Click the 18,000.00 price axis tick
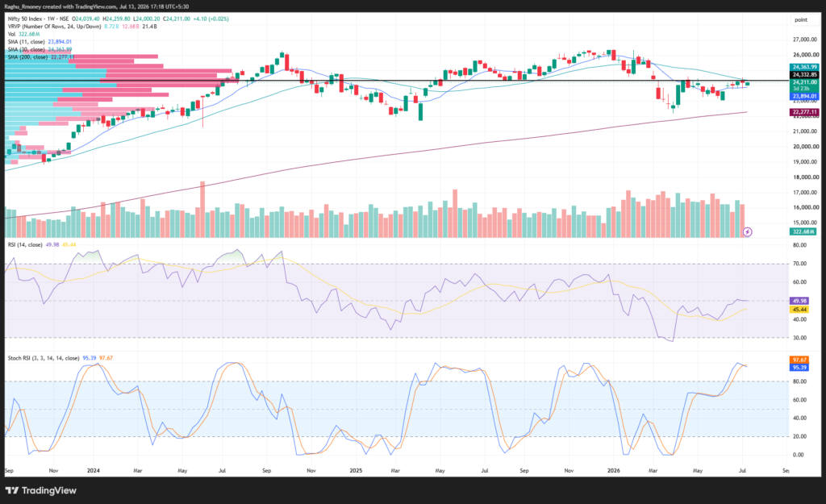This screenshot has width=826, height=504. pyautogui.click(x=806, y=177)
